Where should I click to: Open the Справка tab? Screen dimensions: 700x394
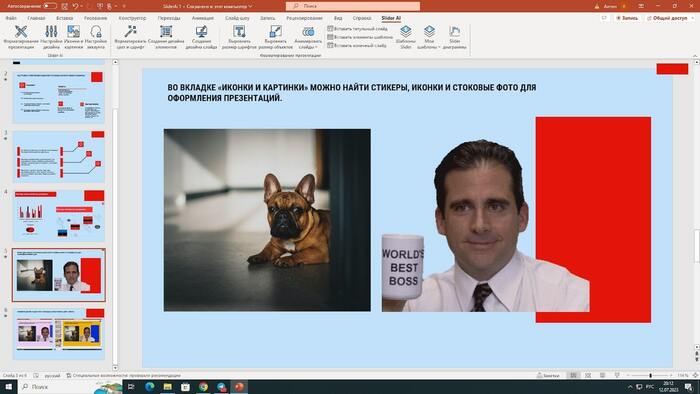click(x=362, y=18)
